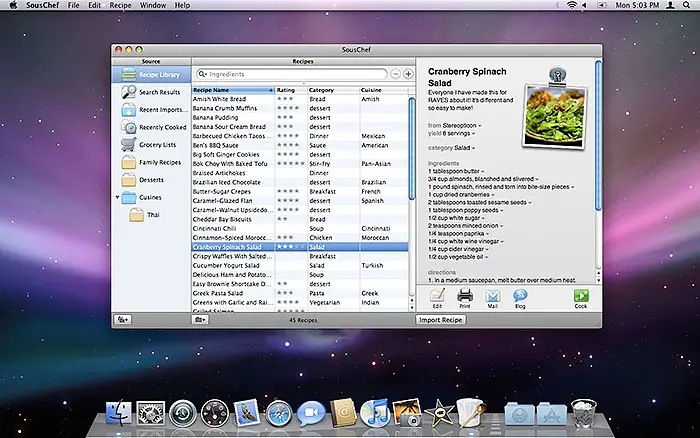The width and height of the screenshot is (700, 438).
Task: Sort by Cuisine column header
Action: [x=383, y=90]
